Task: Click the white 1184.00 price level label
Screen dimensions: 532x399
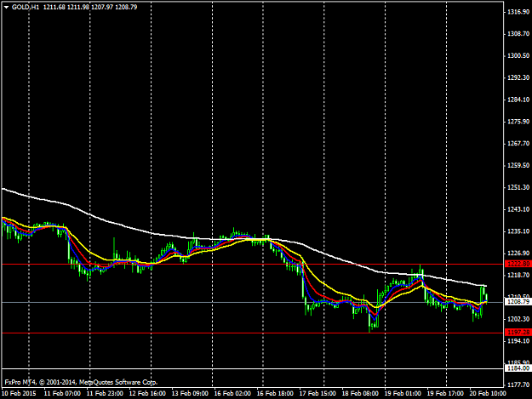Action: click(x=518, y=368)
